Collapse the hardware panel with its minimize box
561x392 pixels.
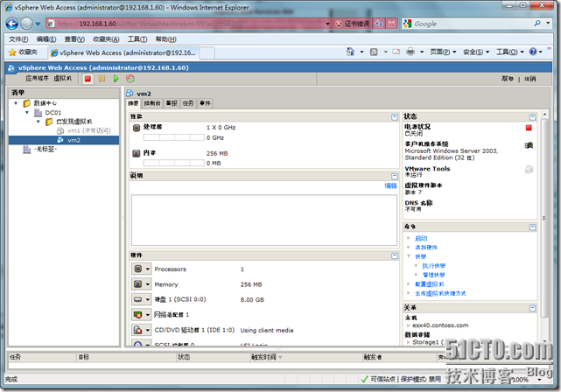coord(395,255)
